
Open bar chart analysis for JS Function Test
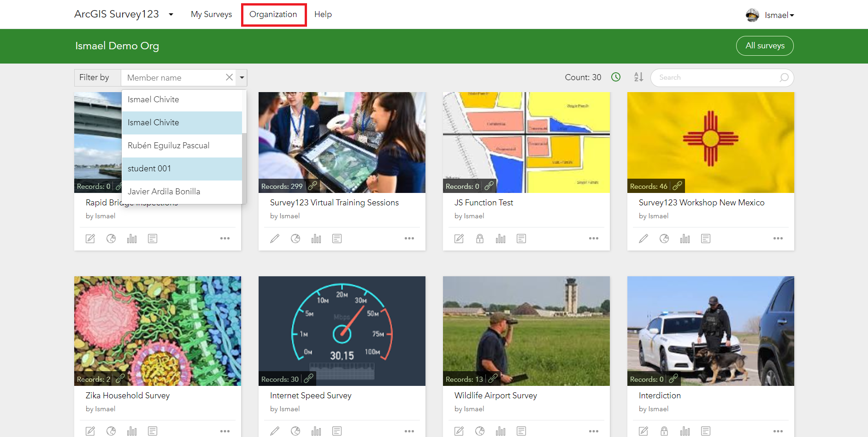pos(501,239)
